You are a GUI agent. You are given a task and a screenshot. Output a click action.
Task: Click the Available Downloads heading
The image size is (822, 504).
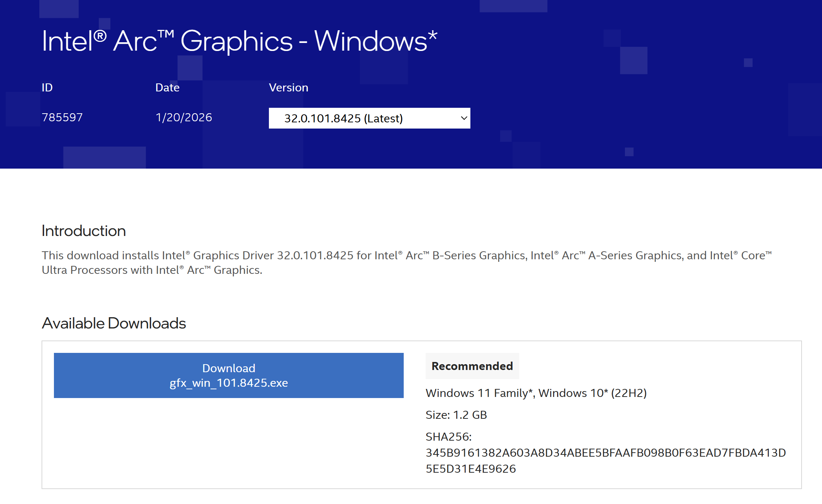114,323
